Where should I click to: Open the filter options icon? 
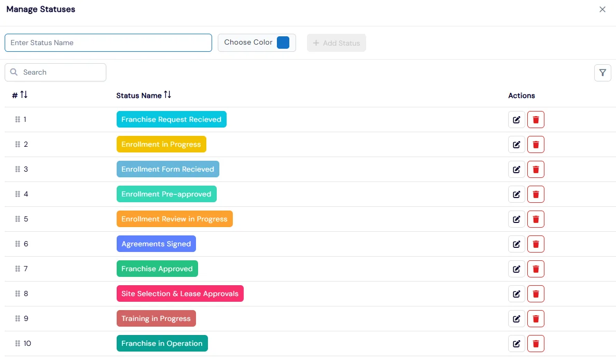(x=602, y=73)
